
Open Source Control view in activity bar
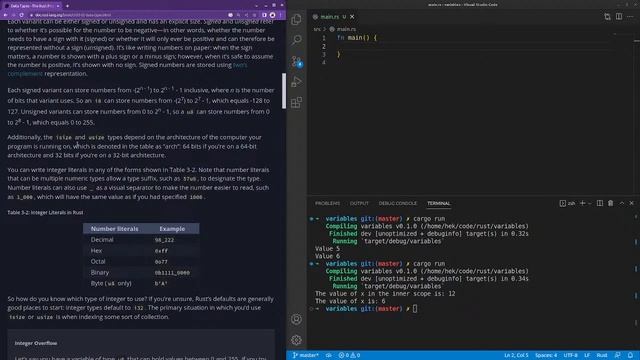click(296, 61)
